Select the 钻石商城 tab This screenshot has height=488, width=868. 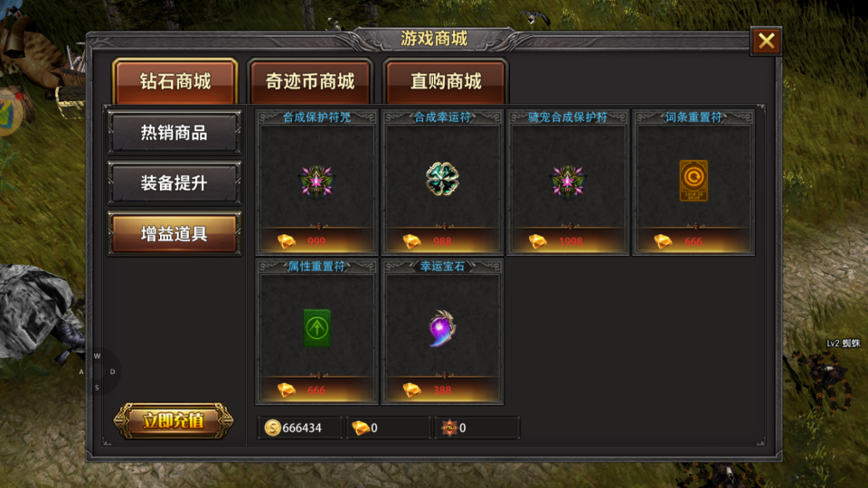pos(175,82)
